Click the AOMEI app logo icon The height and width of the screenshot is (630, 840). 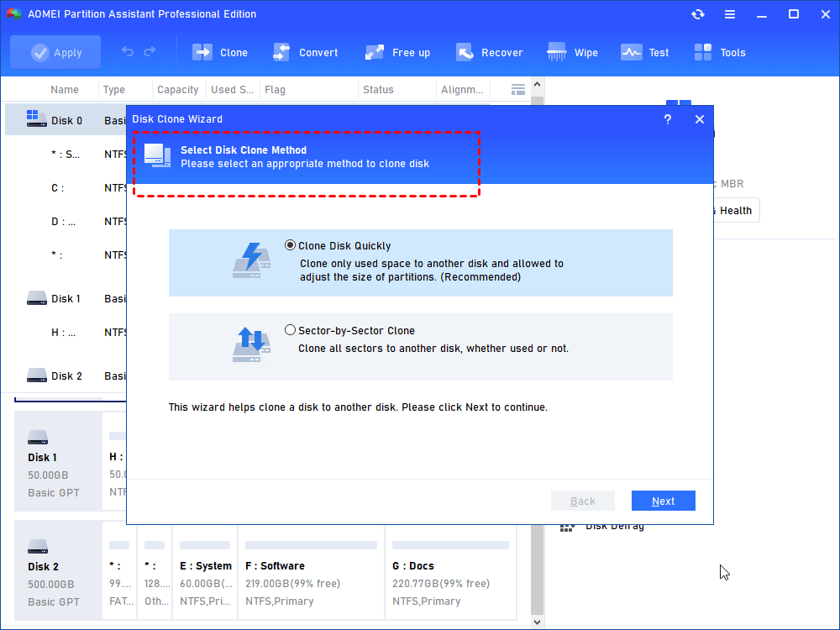[x=13, y=14]
